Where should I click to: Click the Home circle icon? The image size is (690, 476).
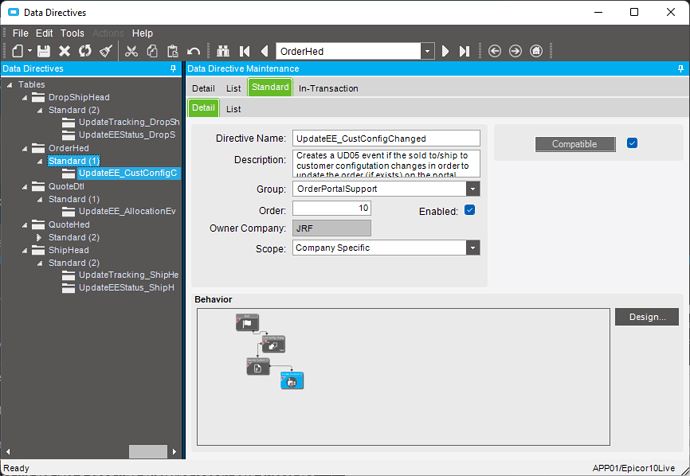coord(536,51)
